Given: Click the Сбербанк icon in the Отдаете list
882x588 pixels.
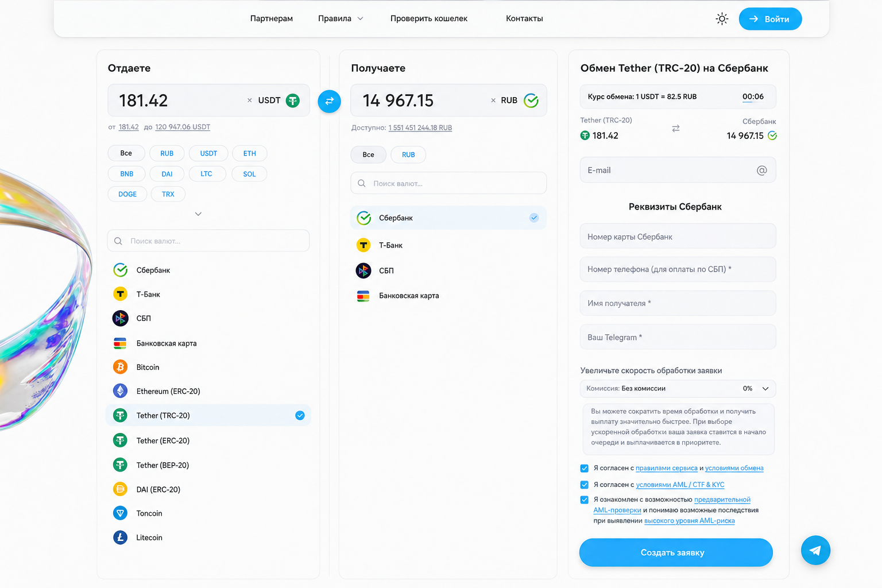Looking at the screenshot, I should pos(120,270).
